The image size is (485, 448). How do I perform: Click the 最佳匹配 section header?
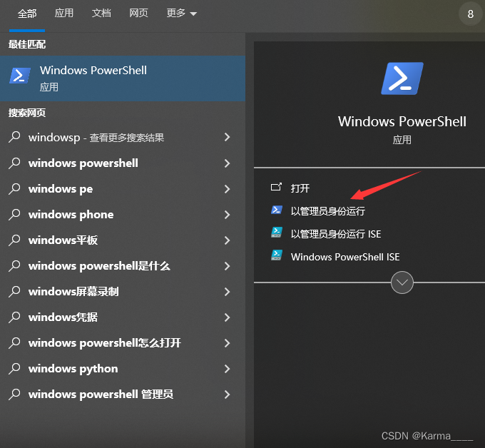click(27, 44)
